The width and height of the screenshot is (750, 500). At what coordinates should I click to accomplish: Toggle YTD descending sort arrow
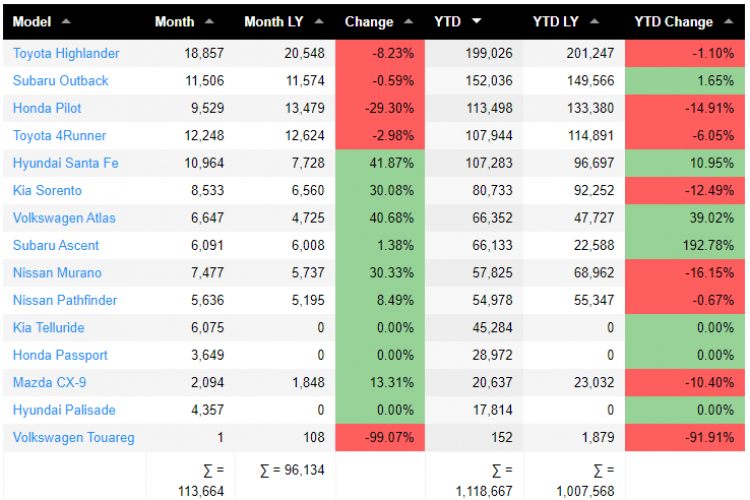(x=476, y=22)
